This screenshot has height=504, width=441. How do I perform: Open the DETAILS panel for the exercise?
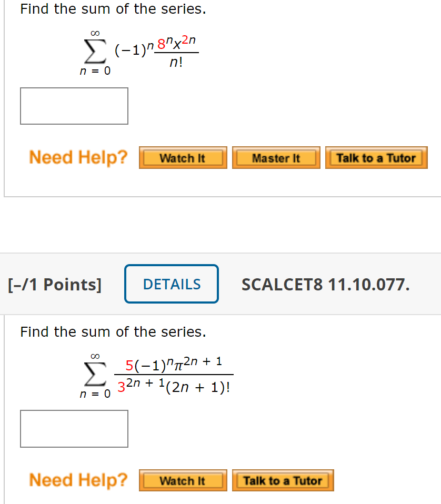(171, 284)
